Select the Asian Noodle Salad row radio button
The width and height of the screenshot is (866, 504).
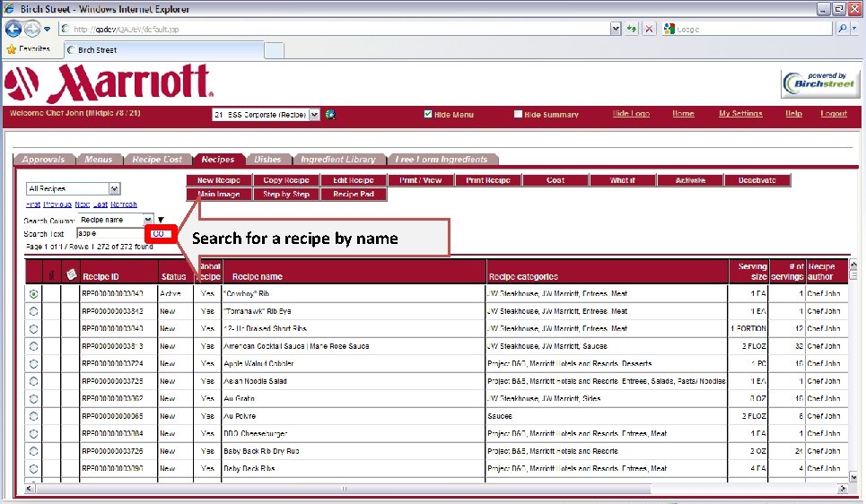34,381
